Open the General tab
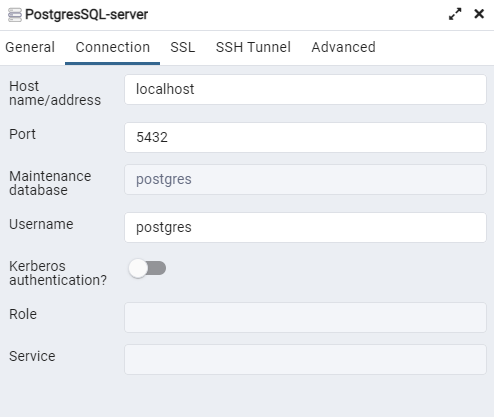 coord(30,47)
